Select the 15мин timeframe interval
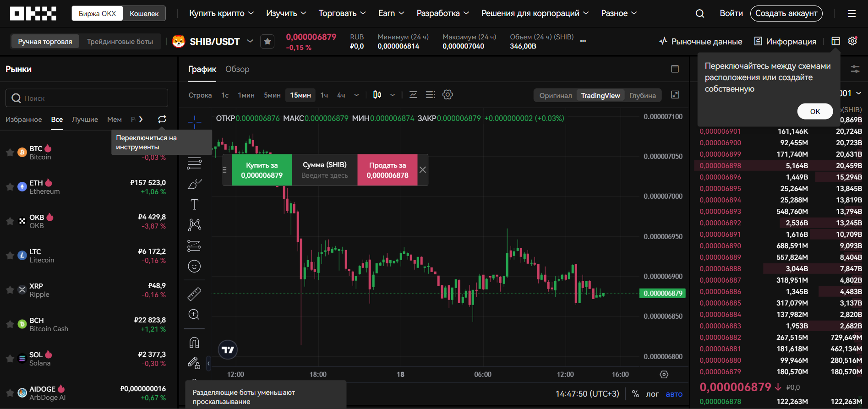 [x=300, y=95]
